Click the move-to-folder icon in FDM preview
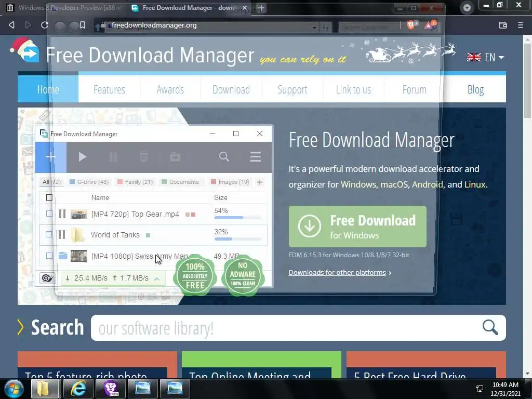 click(x=175, y=157)
